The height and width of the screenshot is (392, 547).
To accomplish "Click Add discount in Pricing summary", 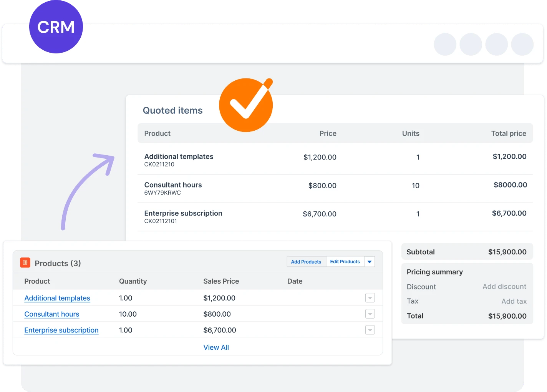I will pos(504,287).
